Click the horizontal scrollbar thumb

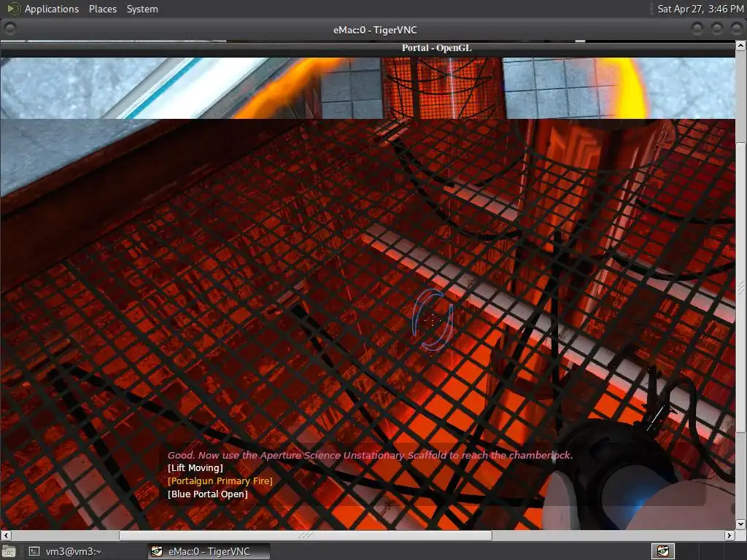click(x=306, y=535)
